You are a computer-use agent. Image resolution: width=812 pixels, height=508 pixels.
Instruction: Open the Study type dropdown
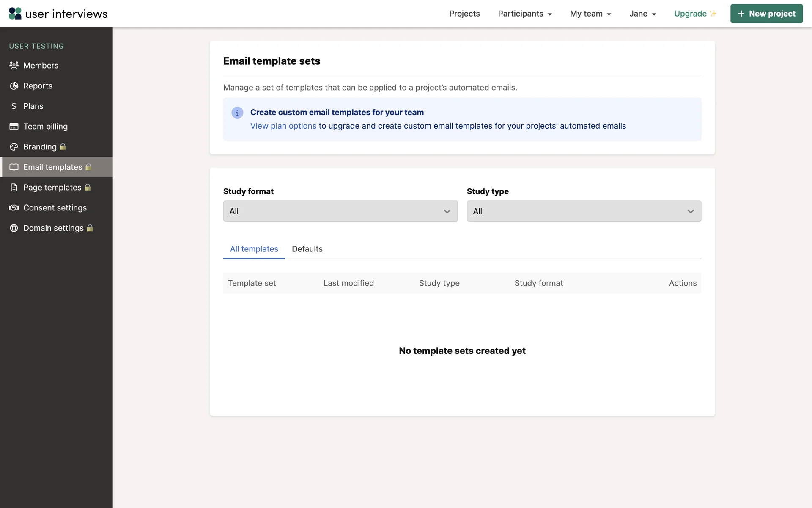584,211
